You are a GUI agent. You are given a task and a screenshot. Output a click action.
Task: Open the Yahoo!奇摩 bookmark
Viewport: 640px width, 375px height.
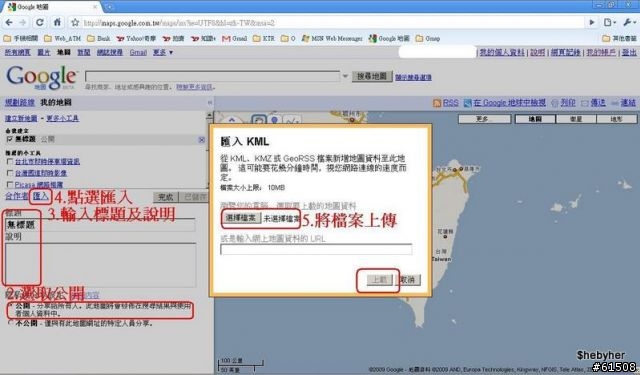136,38
